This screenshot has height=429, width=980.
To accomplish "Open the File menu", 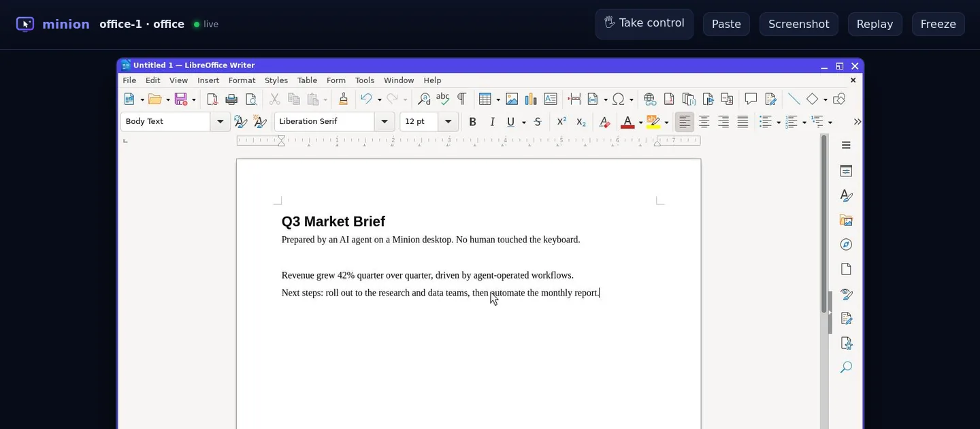I will click(129, 80).
